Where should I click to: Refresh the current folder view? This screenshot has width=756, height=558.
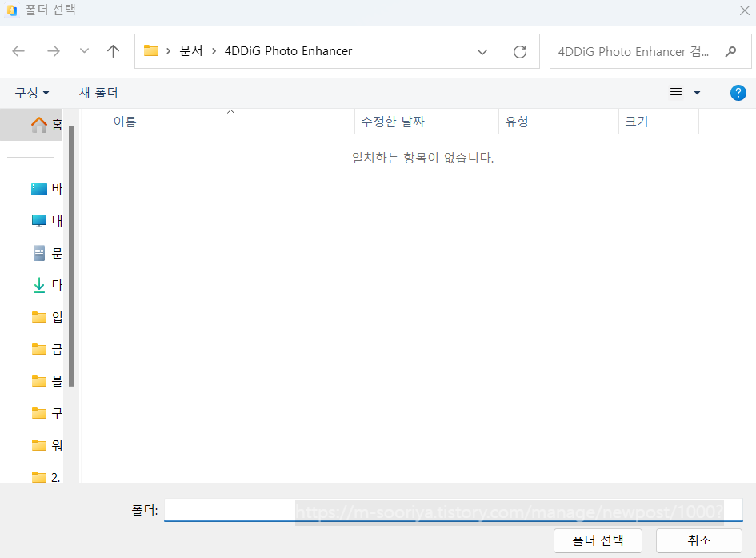coord(520,51)
